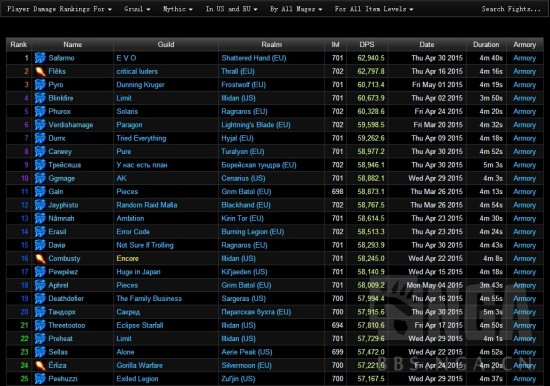Open Safarmo's player page
Screen dimensions: 550x386
pyautogui.click(x=61, y=58)
